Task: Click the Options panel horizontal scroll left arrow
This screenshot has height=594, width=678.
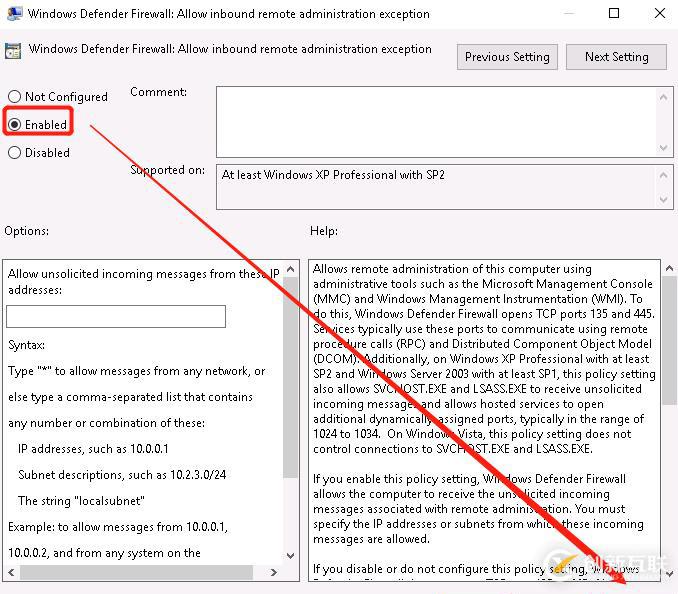Action: coord(13,573)
